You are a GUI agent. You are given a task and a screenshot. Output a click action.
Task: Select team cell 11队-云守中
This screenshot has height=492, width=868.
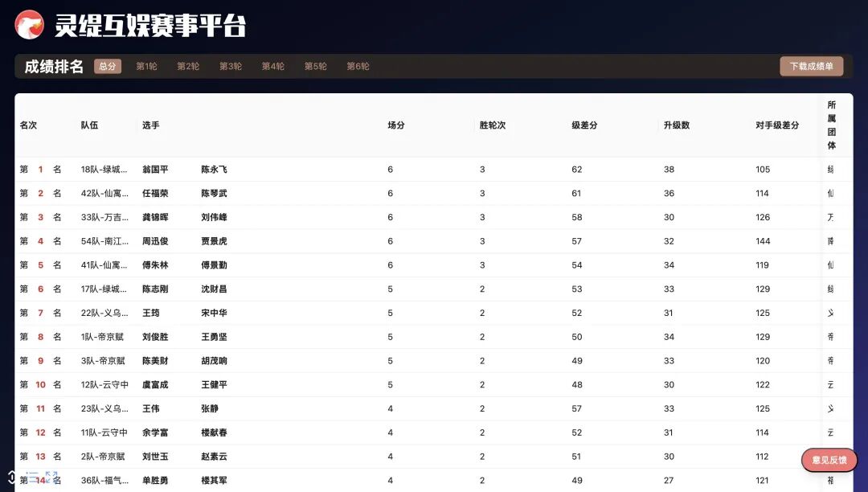104,433
